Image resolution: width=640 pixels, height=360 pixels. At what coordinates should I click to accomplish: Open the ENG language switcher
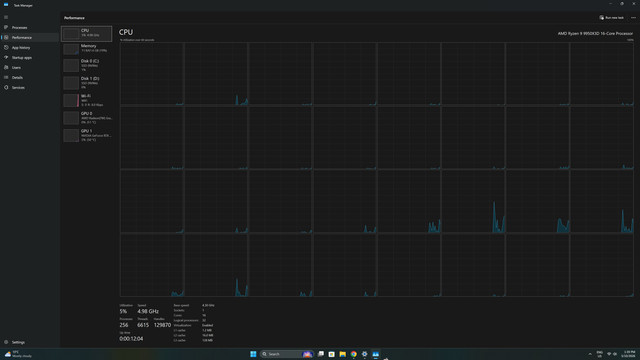[x=599, y=354]
